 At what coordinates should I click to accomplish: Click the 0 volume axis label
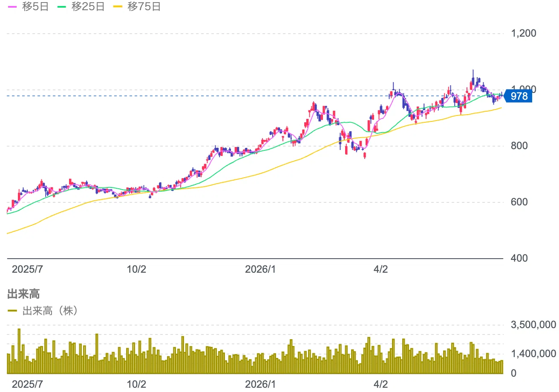pyautogui.click(x=513, y=373)
